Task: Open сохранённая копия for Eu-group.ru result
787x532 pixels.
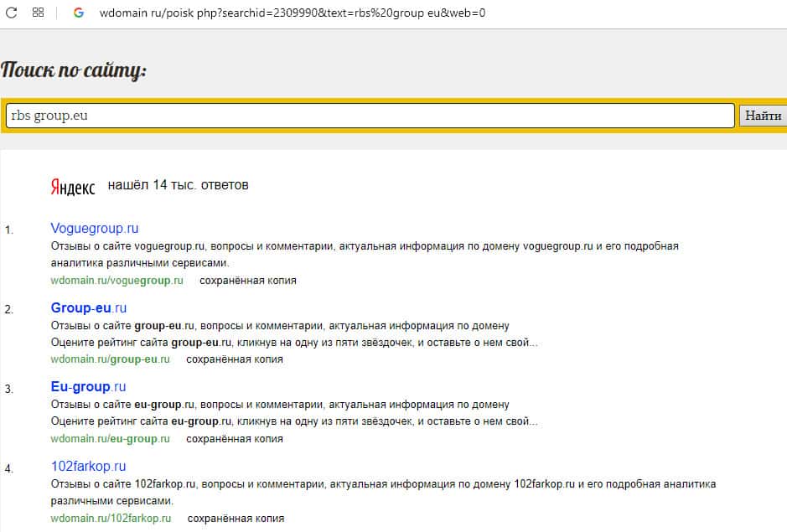Action: (x=235, y=439)
